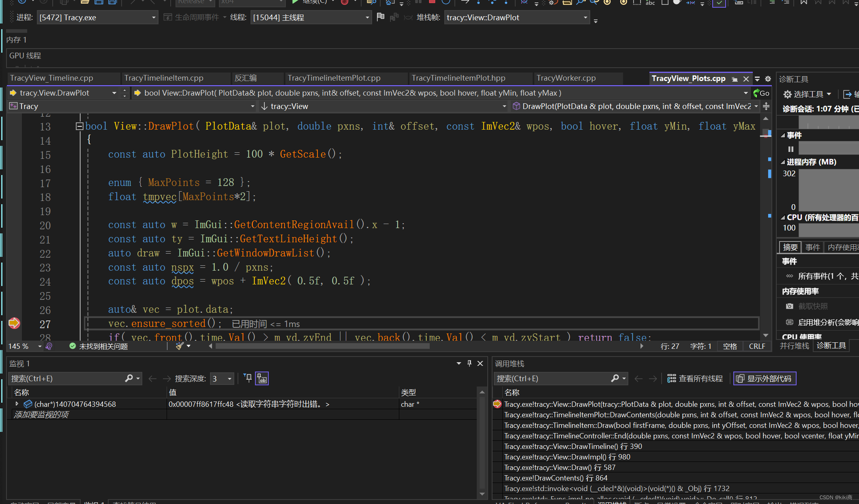Click the 添加要监视的项 add watch row
This screenshot has width=859, height=504.
coord(41,414)
